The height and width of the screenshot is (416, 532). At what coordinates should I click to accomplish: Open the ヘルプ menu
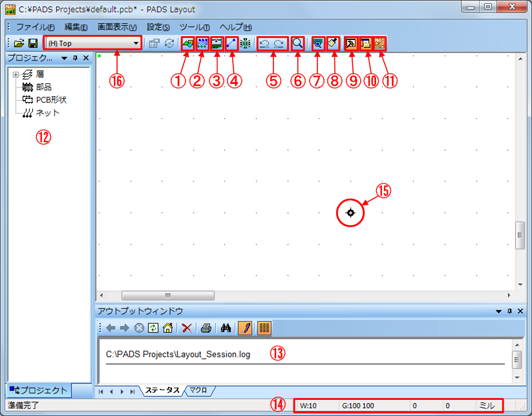[235, 27]
